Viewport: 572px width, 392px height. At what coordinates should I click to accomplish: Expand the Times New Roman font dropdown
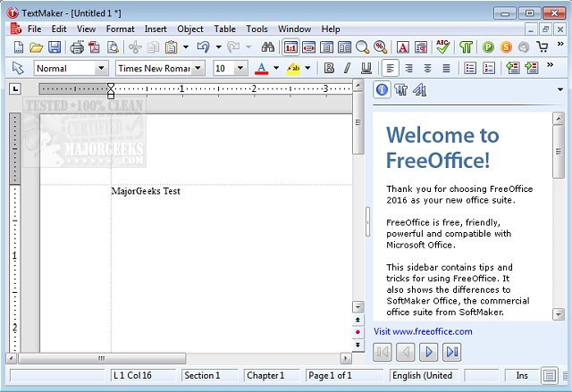click(x=198, y=68)
